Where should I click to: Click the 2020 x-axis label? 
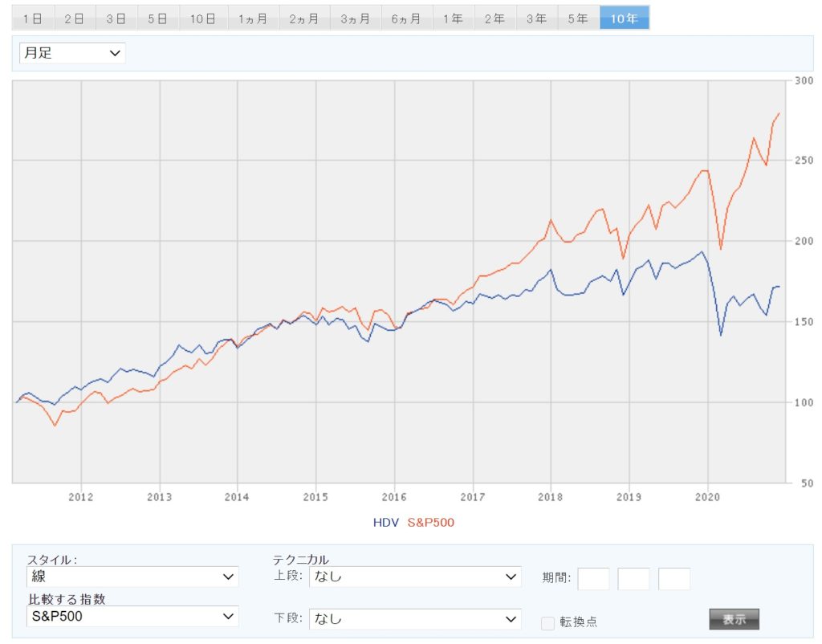click(708, 496)
